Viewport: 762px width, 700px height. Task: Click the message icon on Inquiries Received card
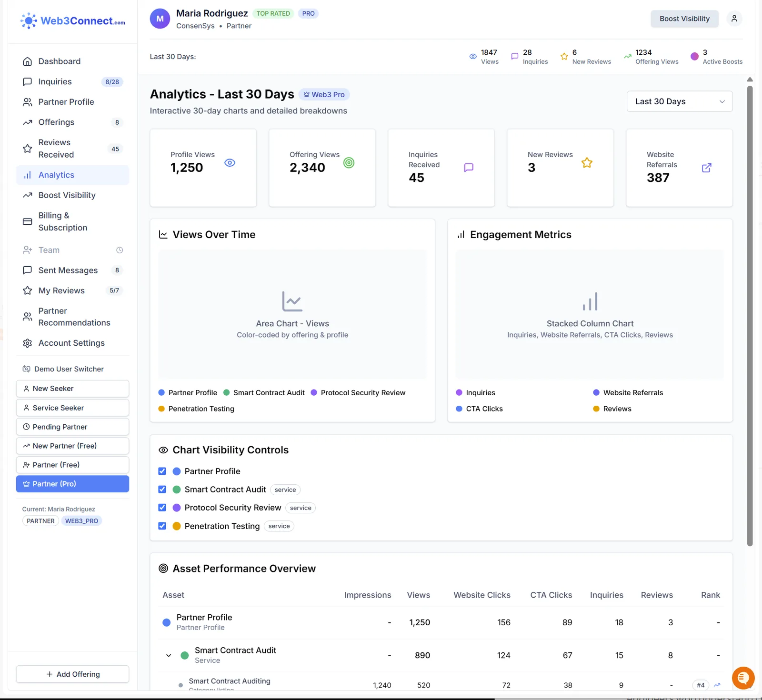(x=469, y=168)
